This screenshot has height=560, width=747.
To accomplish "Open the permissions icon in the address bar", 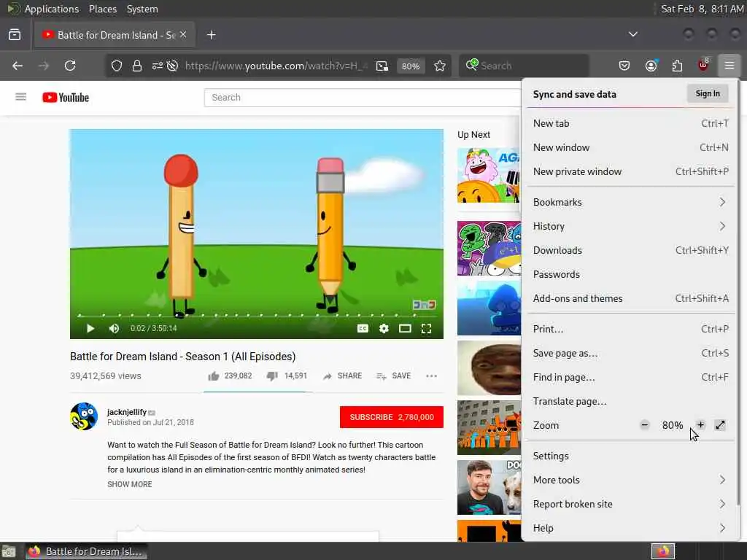I will coord(158,66).
